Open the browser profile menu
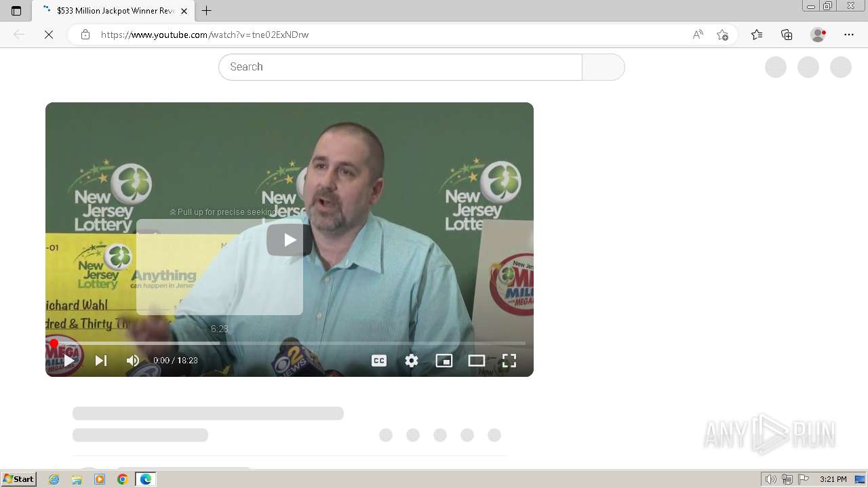The image size is (868, 488). [818, 35]
